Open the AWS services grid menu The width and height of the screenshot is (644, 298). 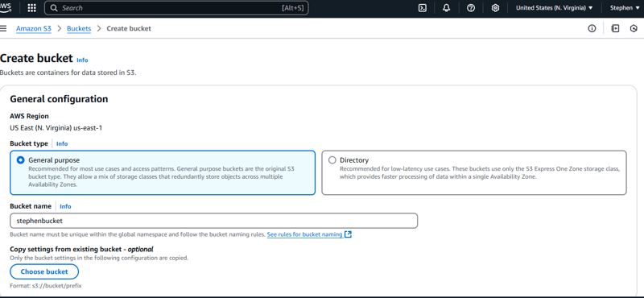point(31,8)
